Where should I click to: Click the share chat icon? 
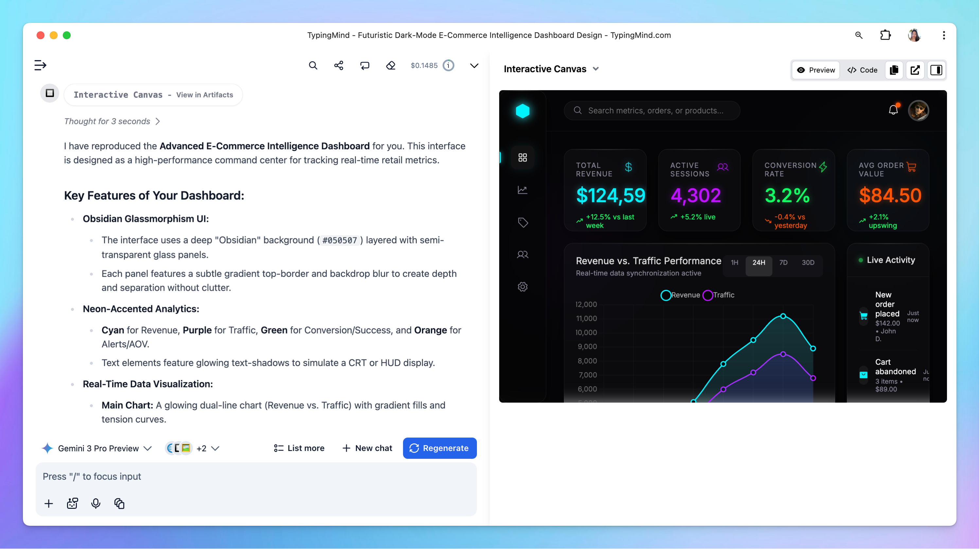pyautogui.click(x=338, y=65)
